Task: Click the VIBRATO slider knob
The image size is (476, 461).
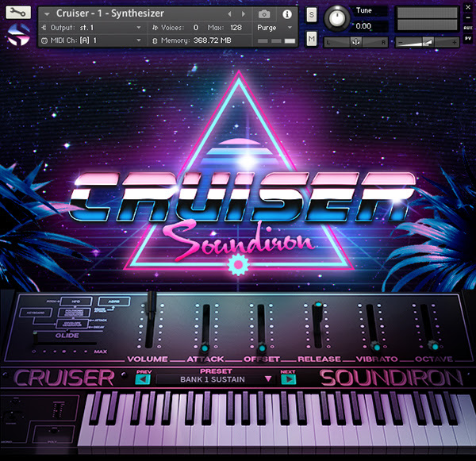Action: coord(376,347)
